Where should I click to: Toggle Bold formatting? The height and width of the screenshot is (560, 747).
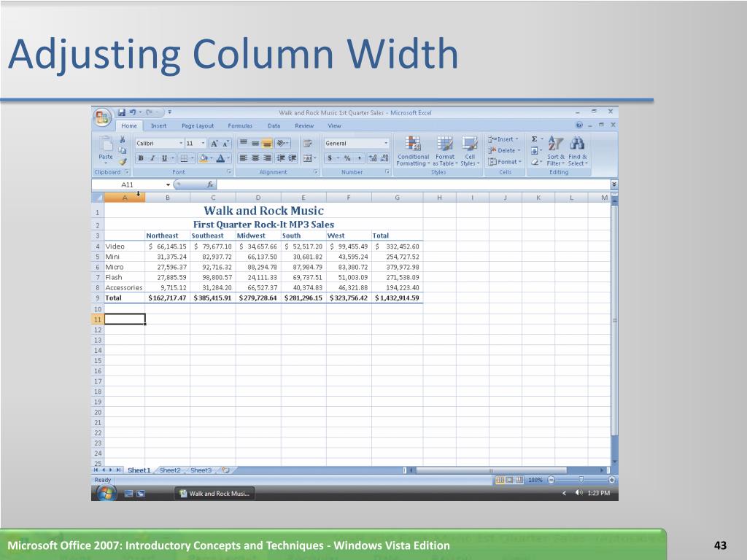pyautogui.click(x=141, y=158)
